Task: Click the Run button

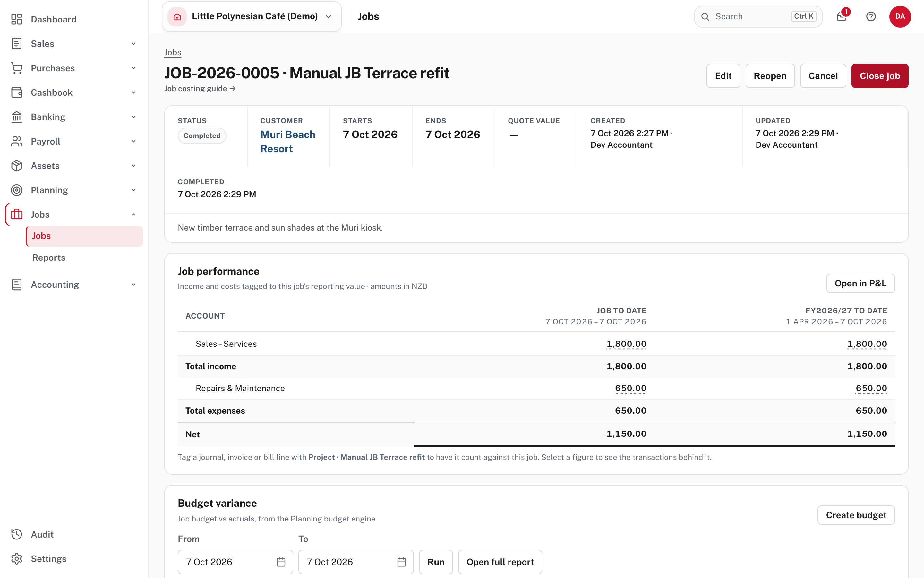Action: (x=436, y=562)
